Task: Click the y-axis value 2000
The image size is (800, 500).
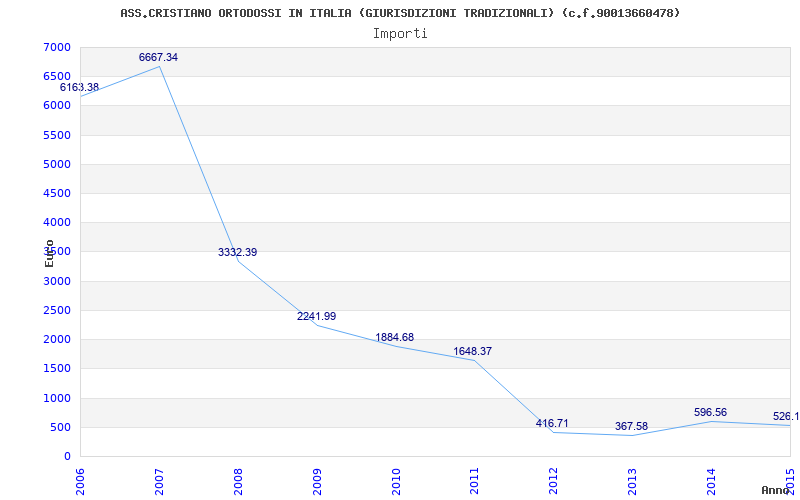Action: point(57,339)
